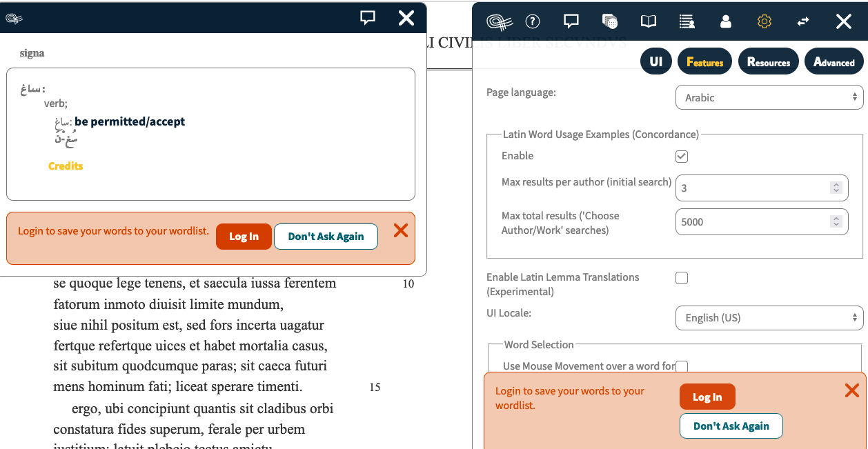Open the grammar book icon
868x449 pixels.
click(648, 21)
